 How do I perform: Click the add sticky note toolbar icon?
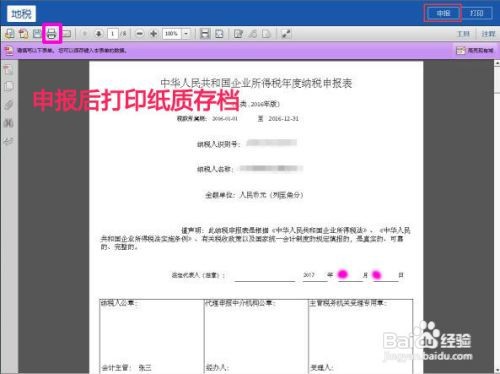(x=267, y=34)
